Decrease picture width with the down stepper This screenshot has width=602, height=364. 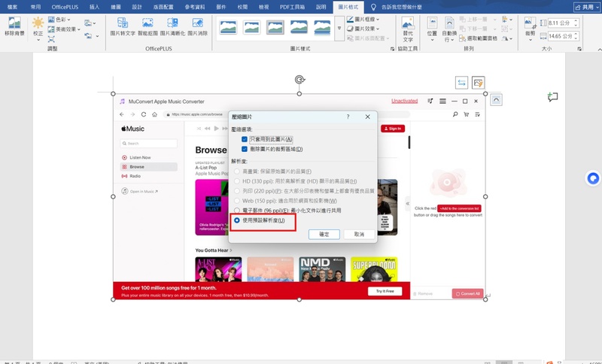click(576, 38)
